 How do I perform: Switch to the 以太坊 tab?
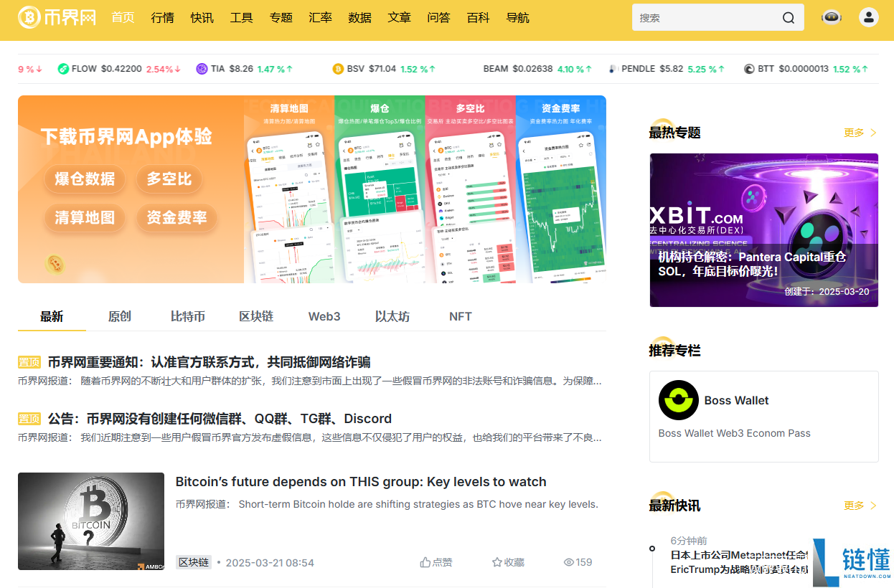(x=392, y=316)
